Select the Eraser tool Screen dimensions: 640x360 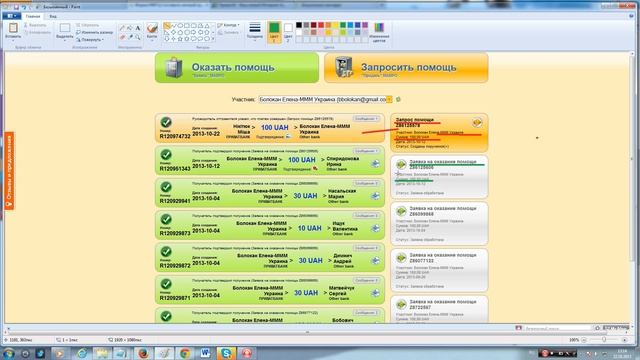[x=122, y=37]
